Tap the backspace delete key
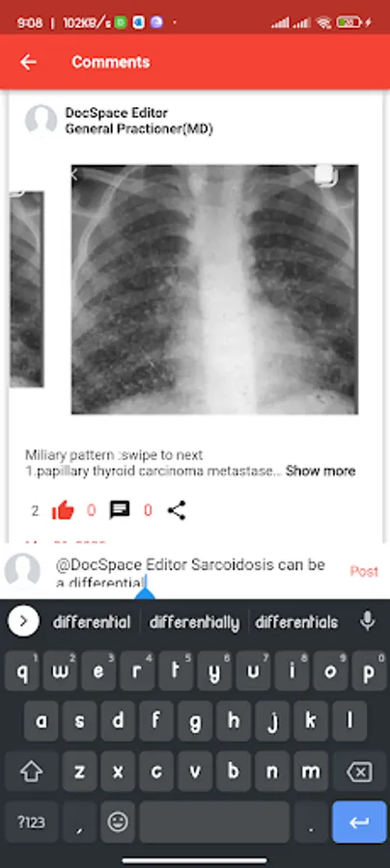The image size is (390, 868). (359, 772)
